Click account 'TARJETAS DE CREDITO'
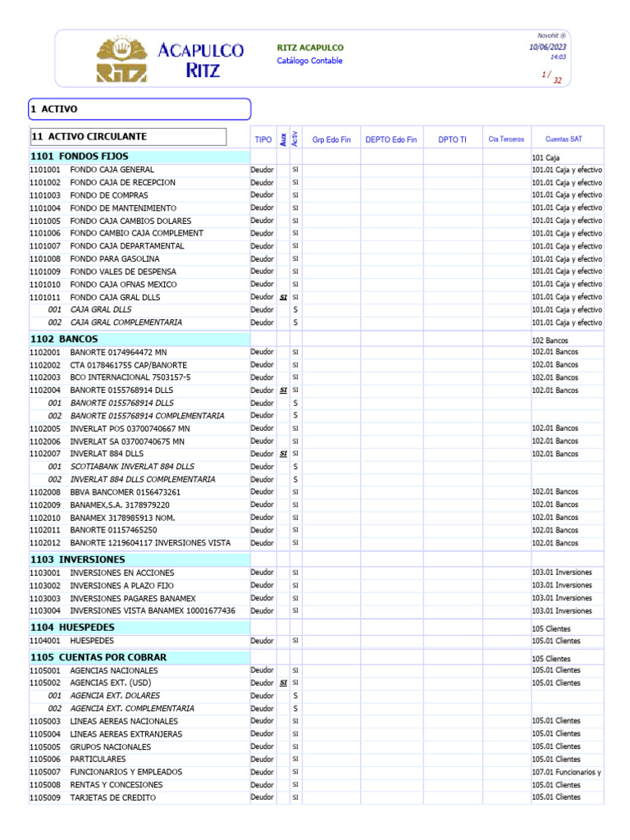This screenshot has width=630, height=840. click(x=113, y=798)
